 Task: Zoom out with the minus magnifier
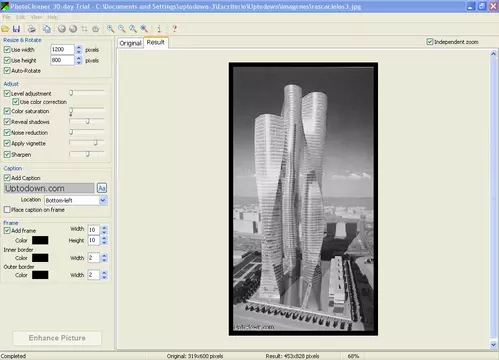coord(122,29)
